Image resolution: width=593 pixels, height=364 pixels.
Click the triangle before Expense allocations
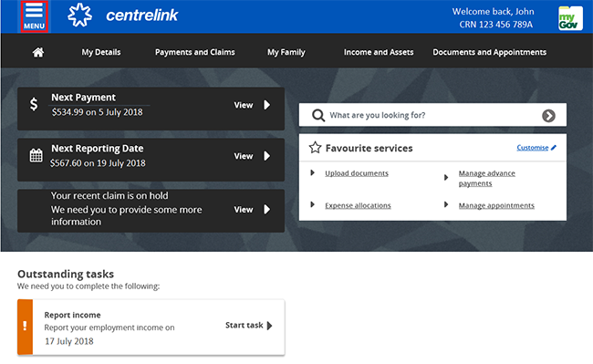point(312,204)
